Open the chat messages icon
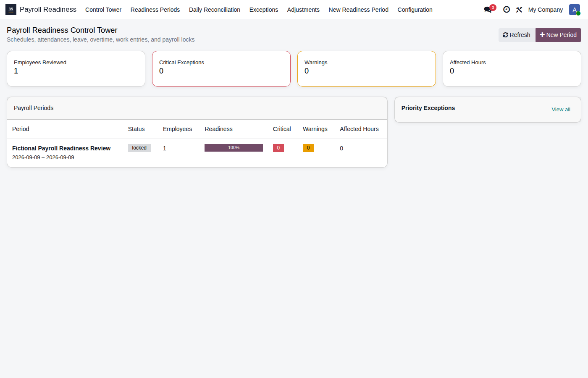 click(488, 10)
